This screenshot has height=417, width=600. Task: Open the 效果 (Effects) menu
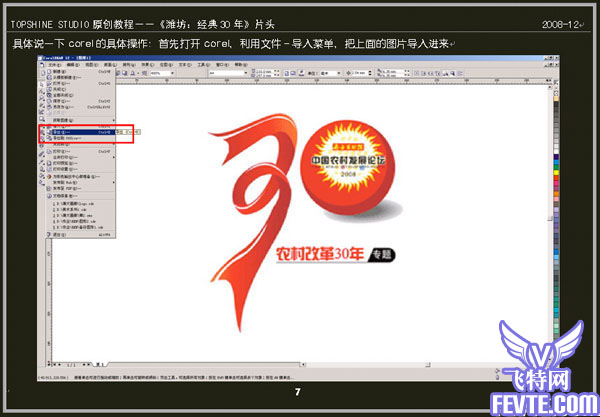click(147, 65)
